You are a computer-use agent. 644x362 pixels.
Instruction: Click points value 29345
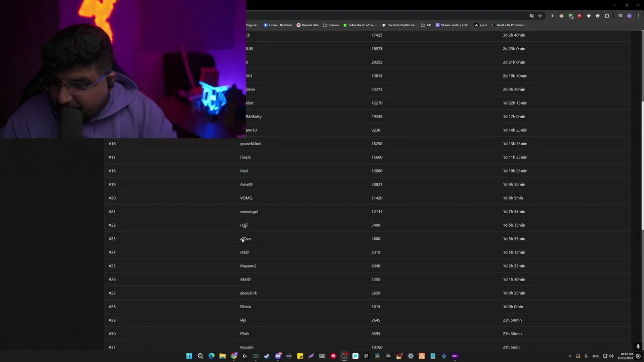click(x=377, y=117)
